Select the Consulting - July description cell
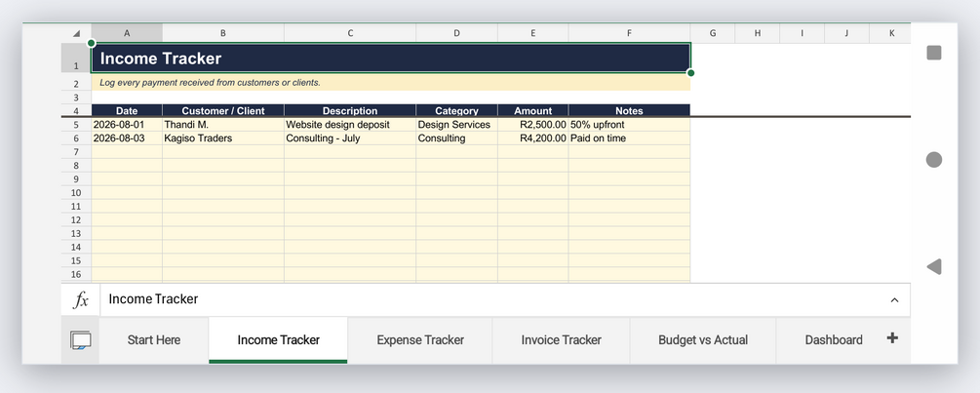This screenshot has width=980, height=393. coord(350,138)
